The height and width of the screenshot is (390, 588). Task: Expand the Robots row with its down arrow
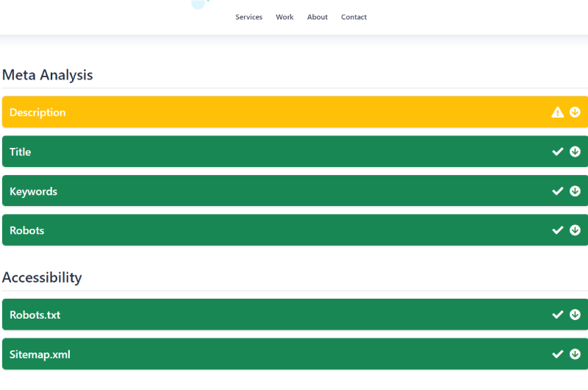coord(575,230)
